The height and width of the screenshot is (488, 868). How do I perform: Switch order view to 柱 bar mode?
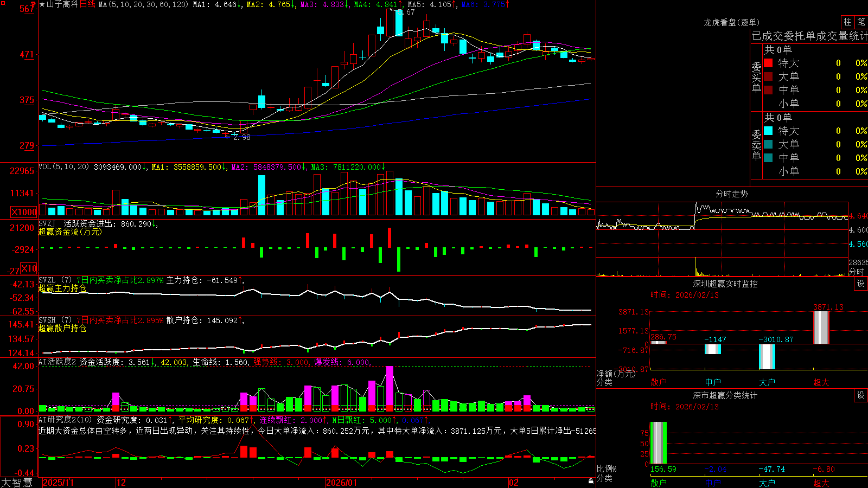tap(847, 22)
